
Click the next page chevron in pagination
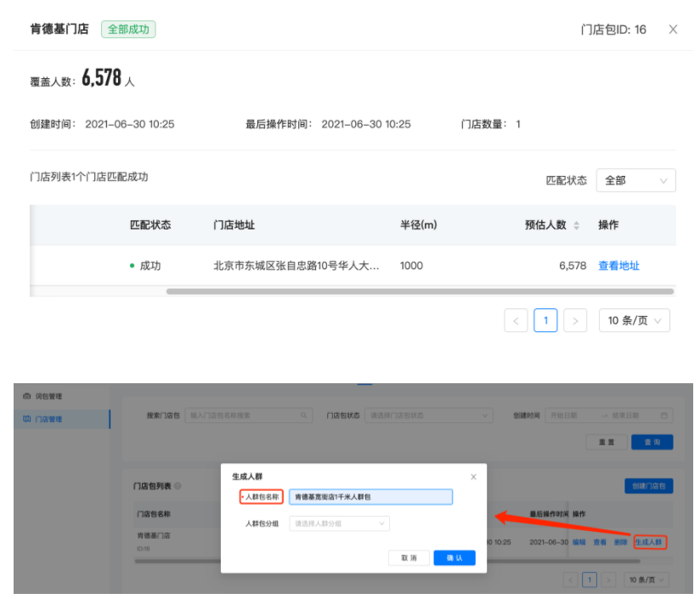point(576,320)
